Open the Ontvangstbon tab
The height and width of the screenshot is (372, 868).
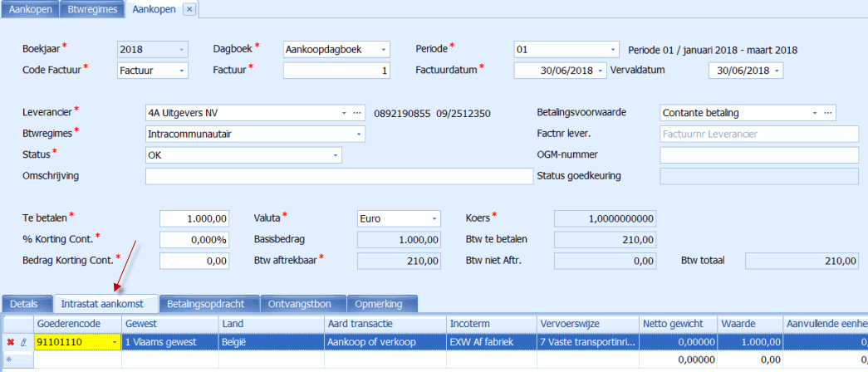click(303, 304)
